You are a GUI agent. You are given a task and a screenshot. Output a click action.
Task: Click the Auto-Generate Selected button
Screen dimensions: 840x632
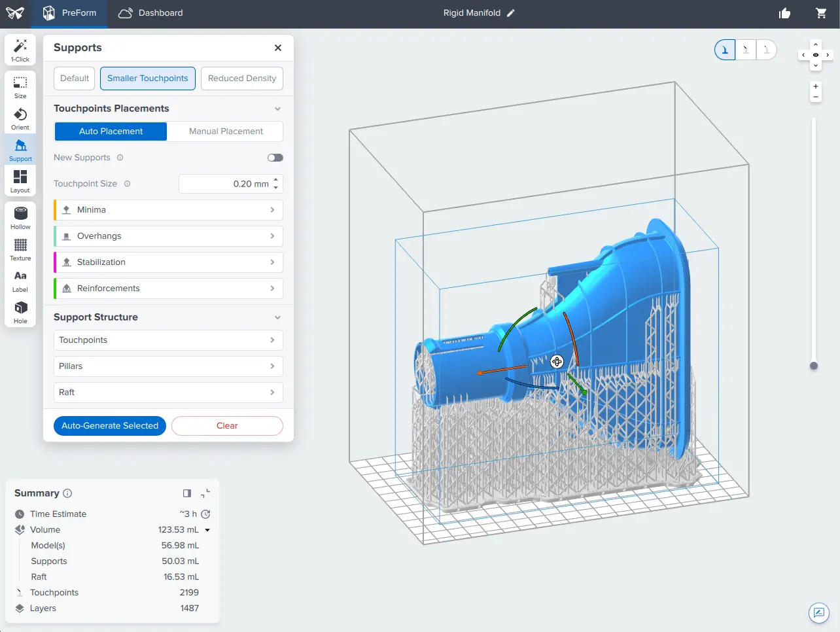109,426
